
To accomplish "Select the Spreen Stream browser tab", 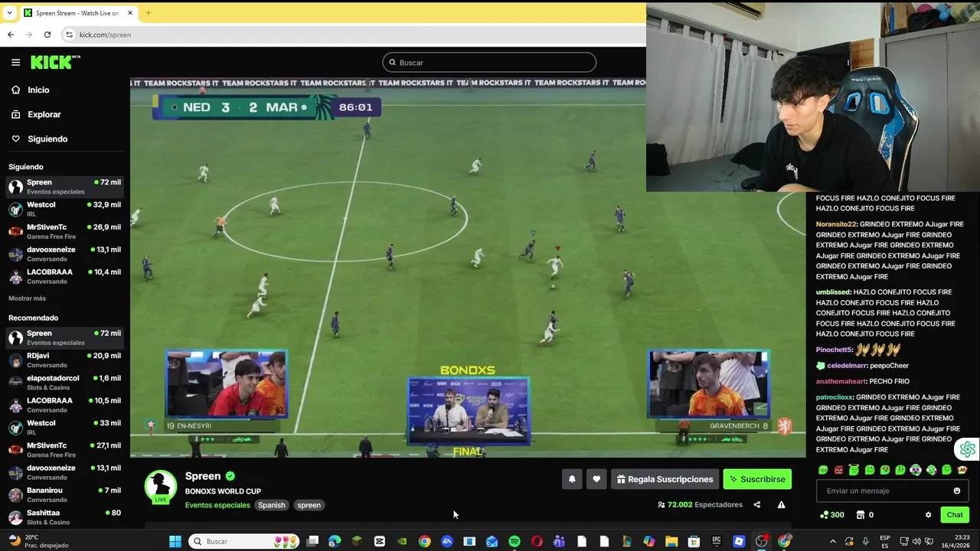I will pyautogui.click(x=77, y=13).
